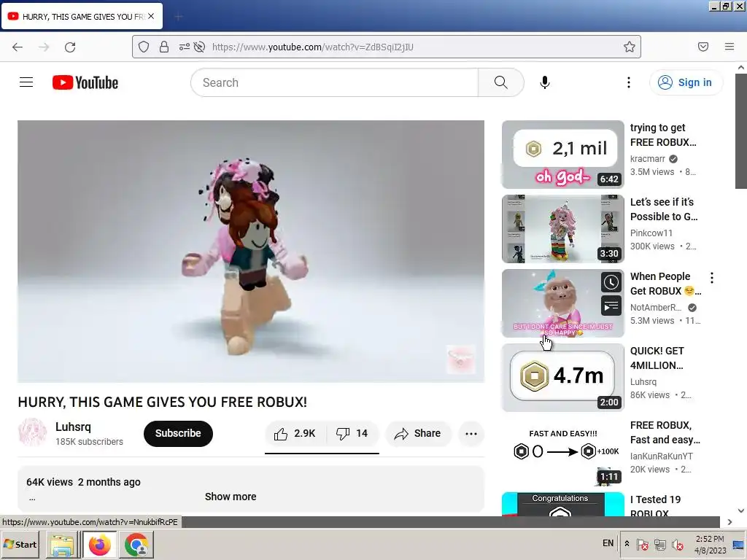This screenshot has height=560, width=747.
Task: Switch to Firefox taskbar button
Action: [x=99, y=545]
